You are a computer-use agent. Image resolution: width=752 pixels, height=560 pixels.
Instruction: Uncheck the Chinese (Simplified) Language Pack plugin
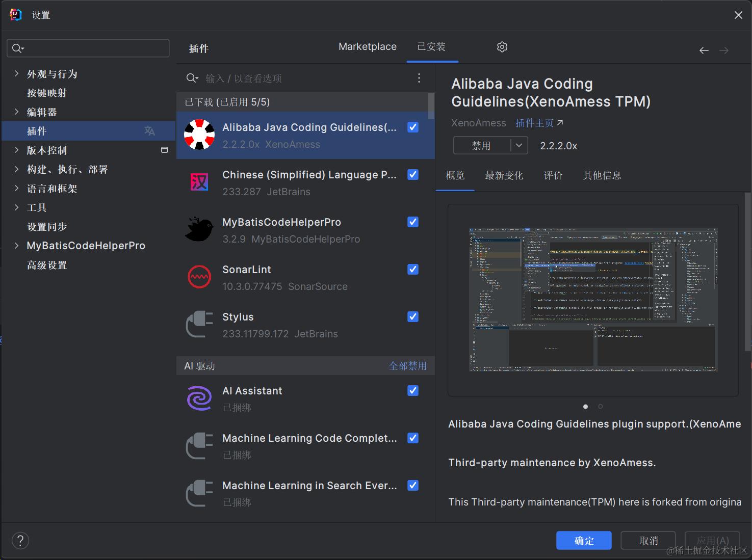(x=413, y=175)
